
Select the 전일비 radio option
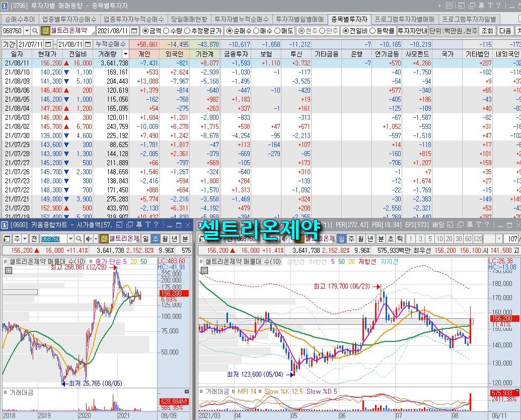(346, 31)
